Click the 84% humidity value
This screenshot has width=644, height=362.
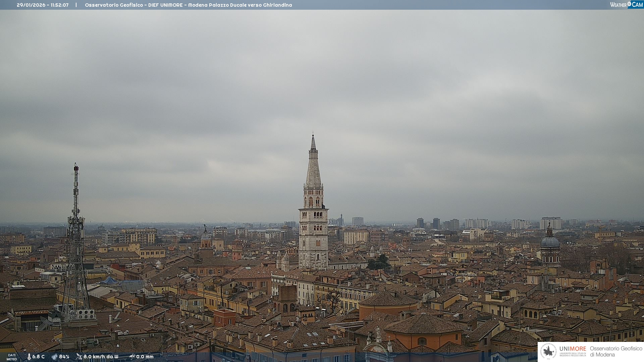[64, 357]
